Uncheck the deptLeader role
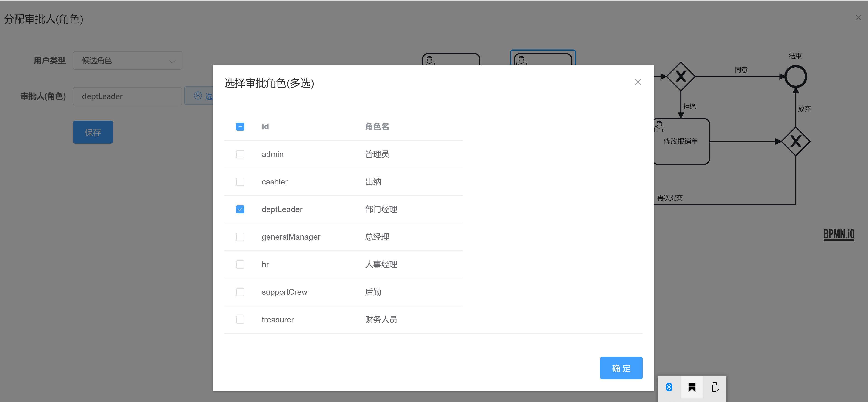This screenshot has height=402, width=868. [240, 209]
